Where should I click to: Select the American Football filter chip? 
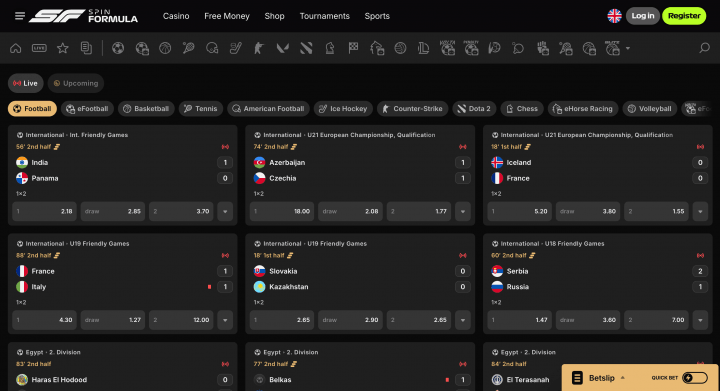(269, 109)
